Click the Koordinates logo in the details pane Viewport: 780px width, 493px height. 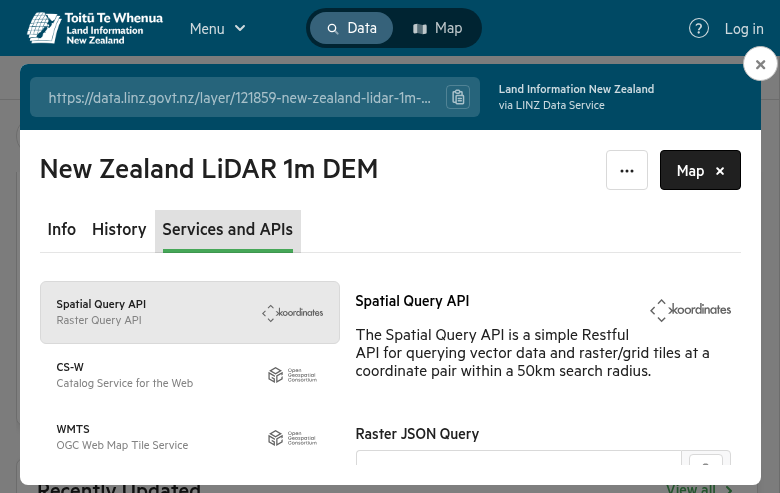click(x=690, y=310)
